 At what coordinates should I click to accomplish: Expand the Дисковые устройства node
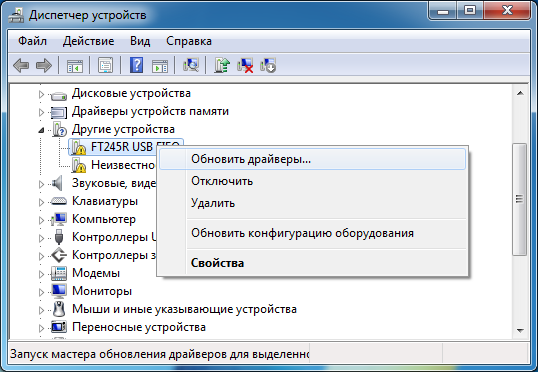click(41, 94)
